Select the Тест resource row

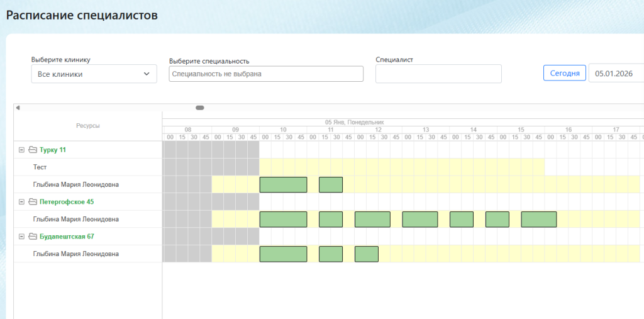point(40,167)
